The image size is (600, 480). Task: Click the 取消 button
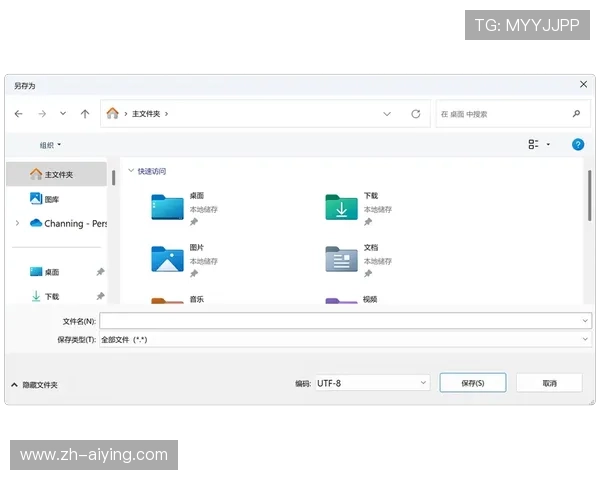coord(549,383)
